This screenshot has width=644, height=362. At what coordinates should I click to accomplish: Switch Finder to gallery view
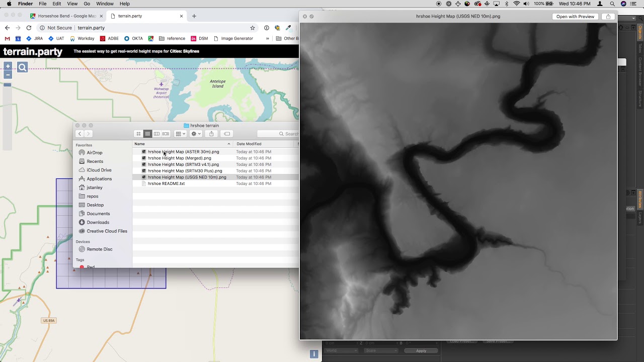pos(166,134)
